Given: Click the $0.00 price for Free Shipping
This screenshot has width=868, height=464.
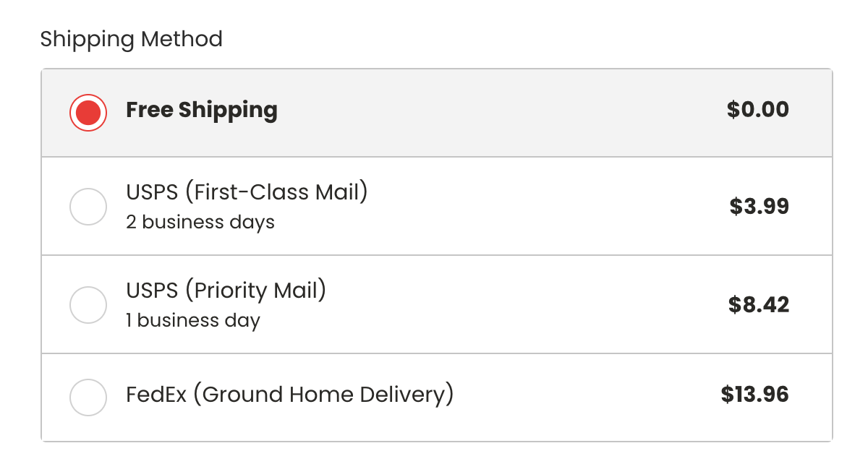Looking at the screenshot, I should (757, 110).
